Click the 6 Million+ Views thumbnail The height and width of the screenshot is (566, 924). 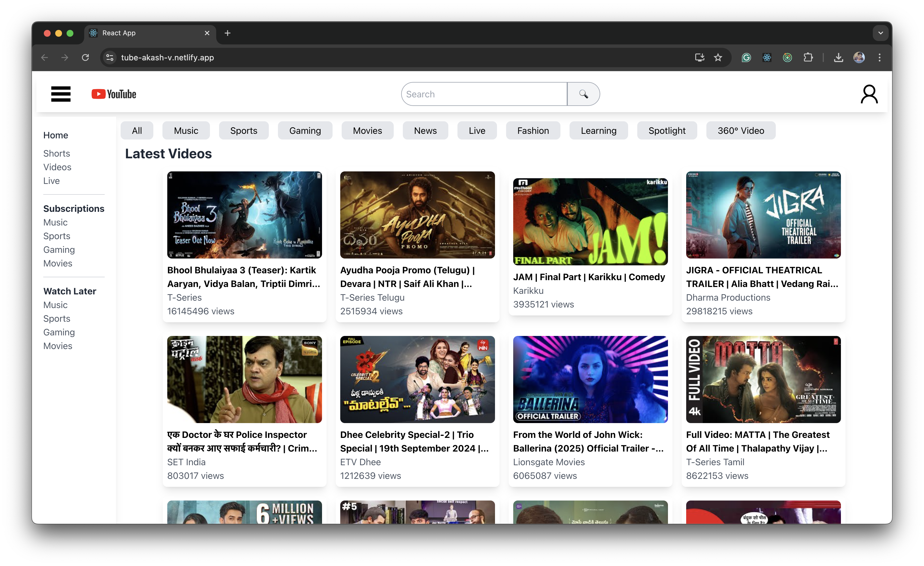[x=244, y=512]
